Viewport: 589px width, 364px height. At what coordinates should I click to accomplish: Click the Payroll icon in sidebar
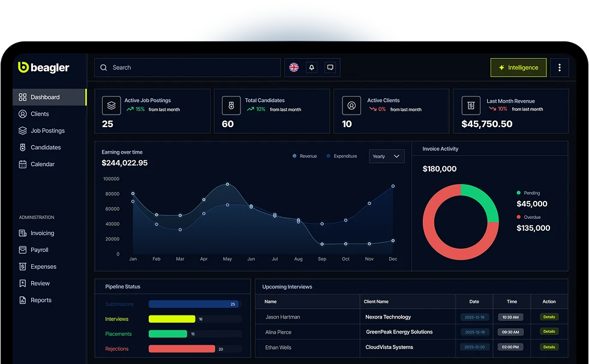tap(23, 250)
